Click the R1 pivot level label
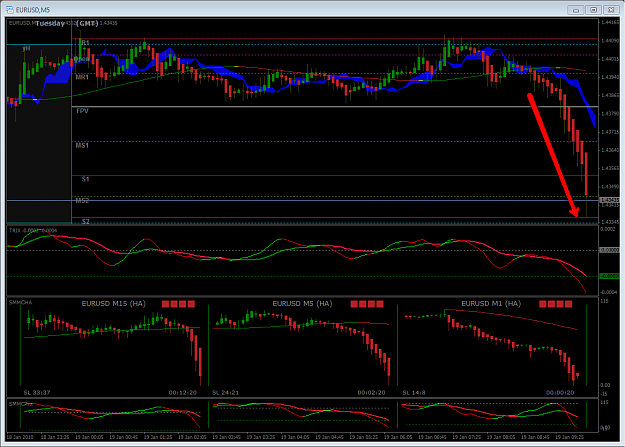The image size is (625, 447). pyautogui.click(x=85, y=42)
